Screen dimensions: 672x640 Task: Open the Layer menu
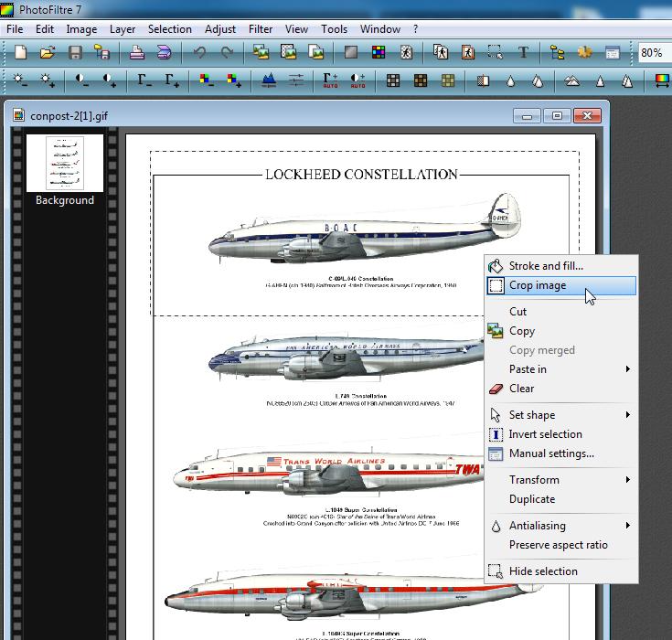[x=123, y=29]
